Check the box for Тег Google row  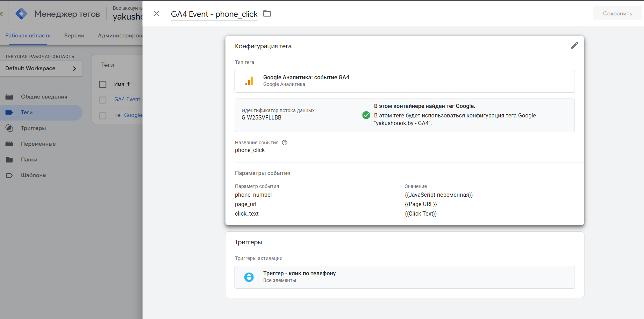pyautogui.click(x=103, y=116)
